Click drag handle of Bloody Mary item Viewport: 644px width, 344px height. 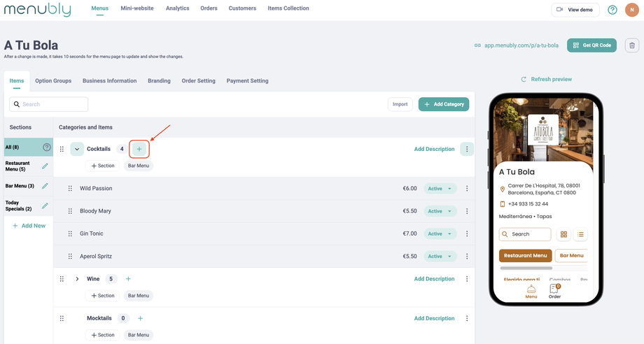pos(70,211)
